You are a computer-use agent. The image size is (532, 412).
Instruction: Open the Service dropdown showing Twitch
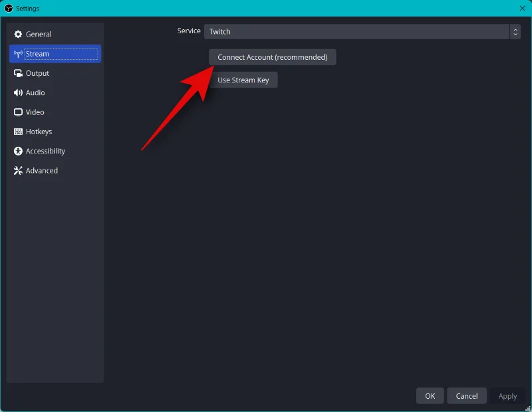pos(362,31)
